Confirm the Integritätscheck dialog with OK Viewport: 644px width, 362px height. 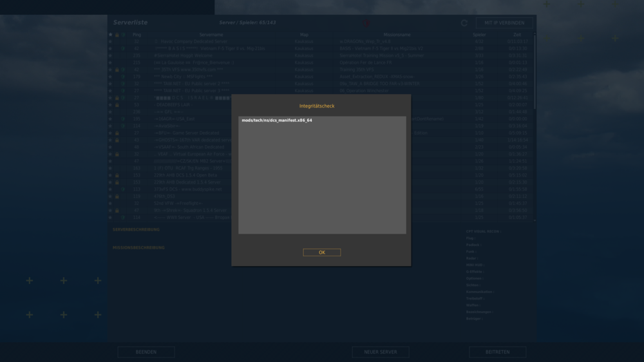pos(321,252)
